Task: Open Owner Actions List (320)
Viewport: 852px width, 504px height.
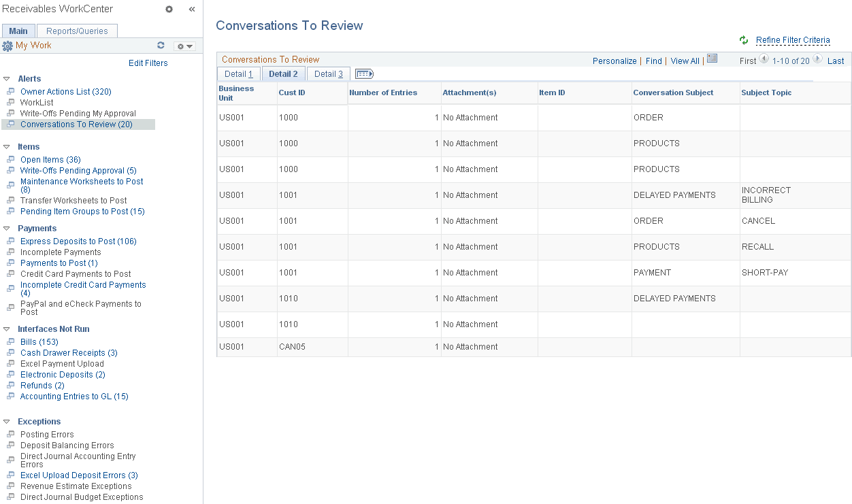Action: (66, 92)
